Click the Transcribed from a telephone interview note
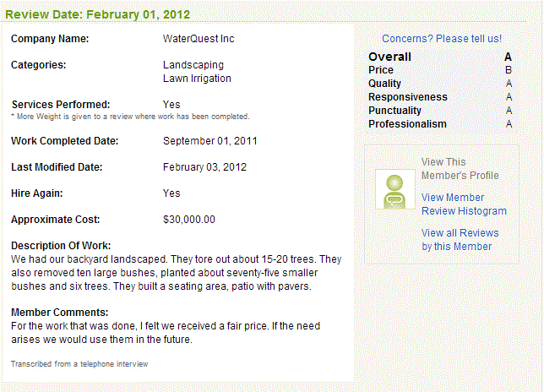544x392 pixels. tap(79, 364)
